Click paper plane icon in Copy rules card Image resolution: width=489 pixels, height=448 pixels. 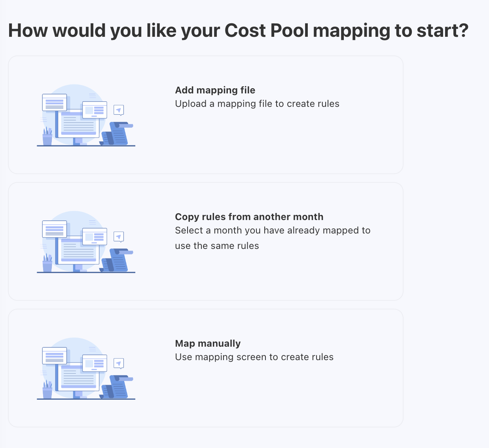(x=119, y=236)
